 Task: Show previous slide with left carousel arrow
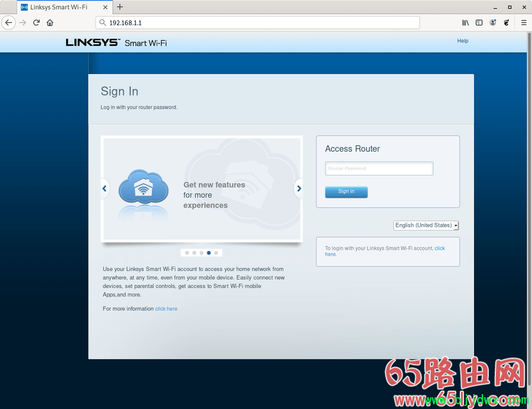(x=105, y=188)
